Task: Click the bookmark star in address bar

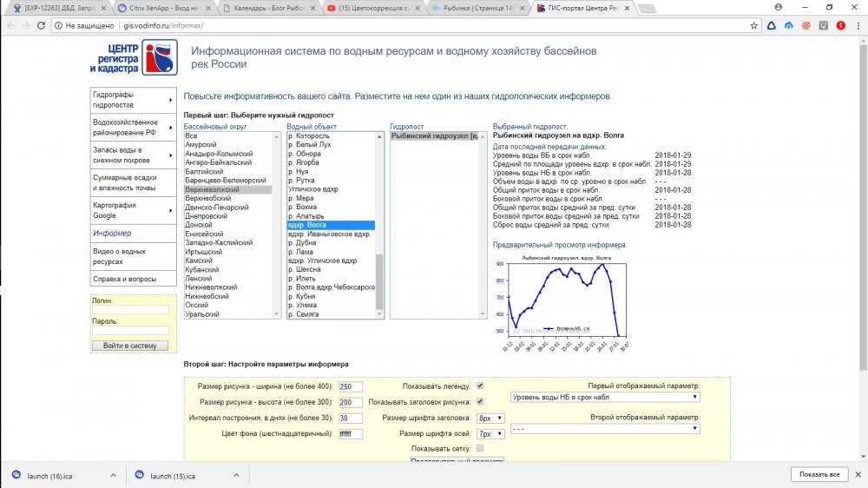Action: [754, 26]
